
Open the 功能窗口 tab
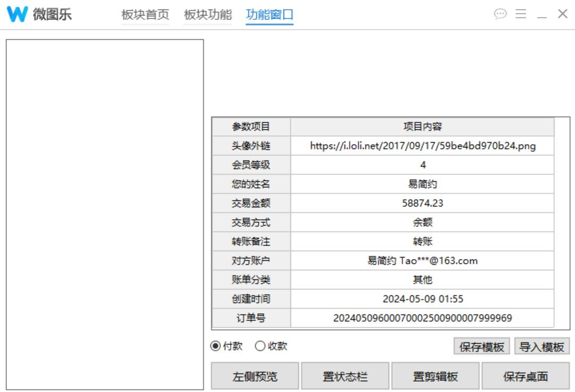[x=269, y=15]
